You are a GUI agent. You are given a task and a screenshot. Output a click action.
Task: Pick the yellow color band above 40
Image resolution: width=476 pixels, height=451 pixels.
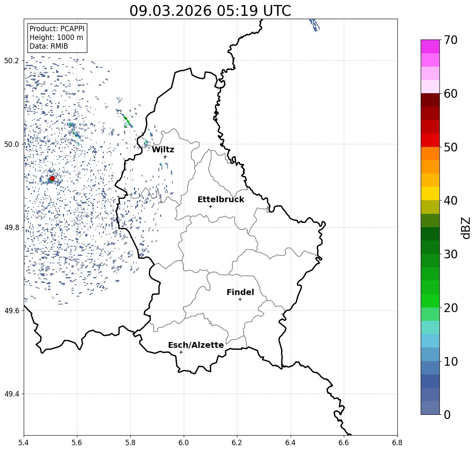pos(430,193)
